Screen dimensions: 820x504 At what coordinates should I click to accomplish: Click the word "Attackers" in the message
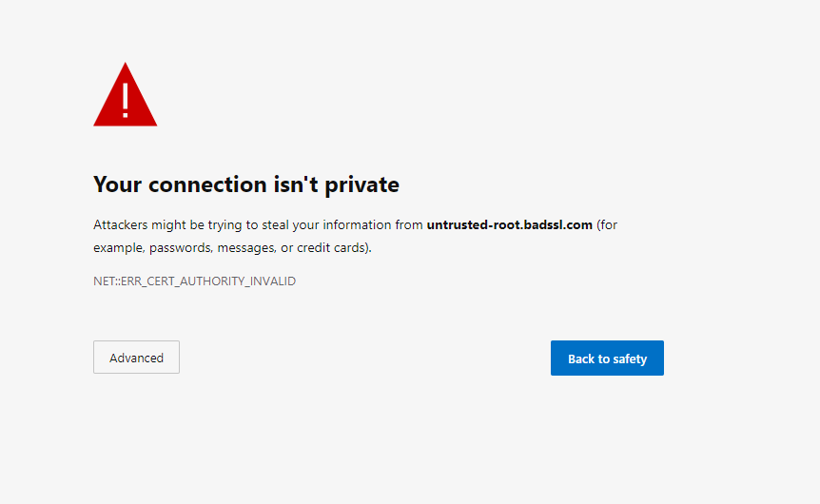click(x=120, y=224)
